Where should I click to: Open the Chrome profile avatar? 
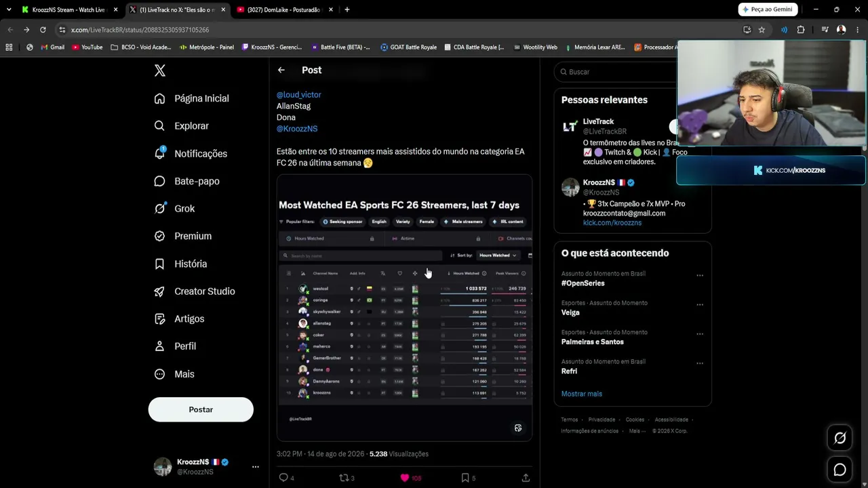click(841, 30)
